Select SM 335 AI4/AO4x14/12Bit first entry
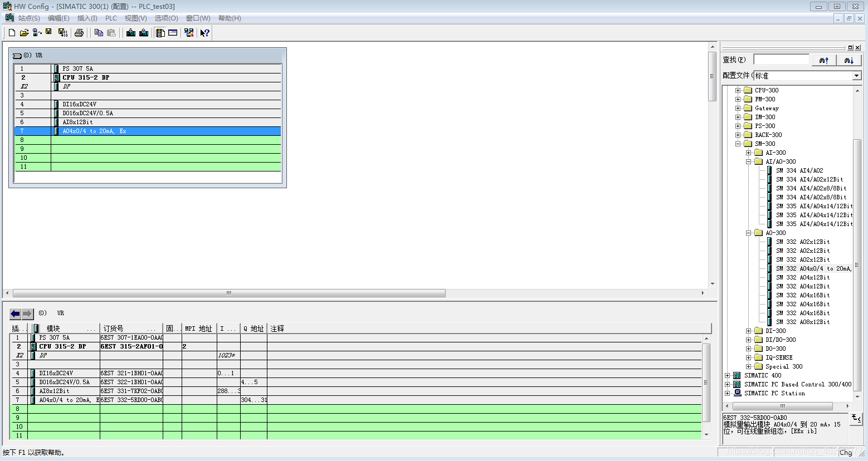The image size is (868, 461). (x=814, y=206)
